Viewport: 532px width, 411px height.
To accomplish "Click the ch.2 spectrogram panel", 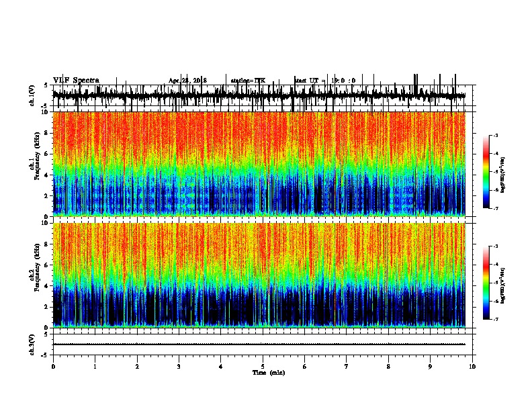I will pos(259,275).
